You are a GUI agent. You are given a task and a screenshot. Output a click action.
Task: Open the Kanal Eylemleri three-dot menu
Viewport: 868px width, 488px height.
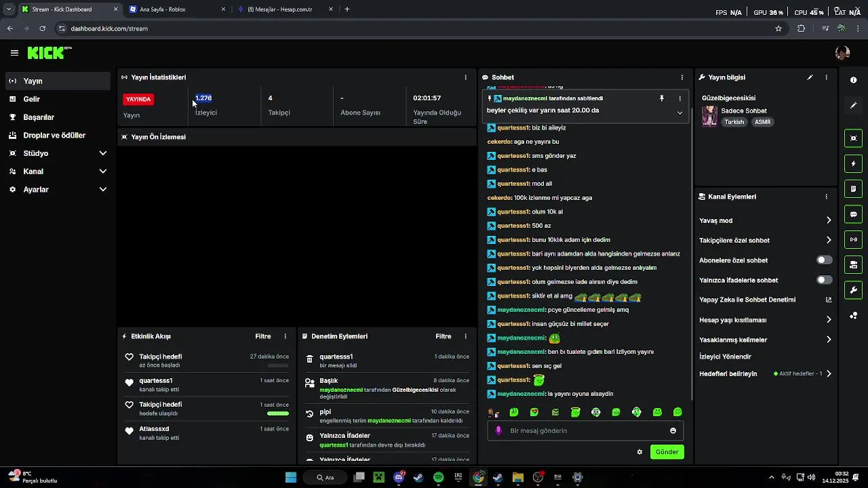[x=826, y=197]
